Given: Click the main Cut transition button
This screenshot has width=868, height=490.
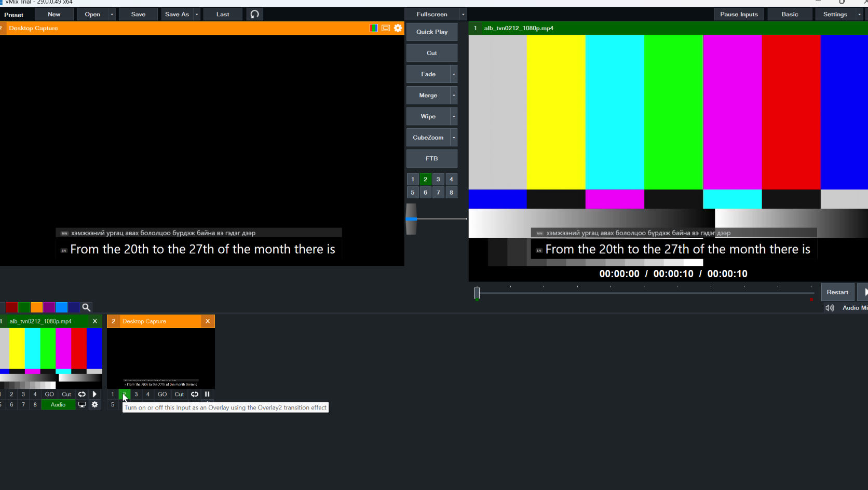Looking at the screenshot, I should point(432,53).
